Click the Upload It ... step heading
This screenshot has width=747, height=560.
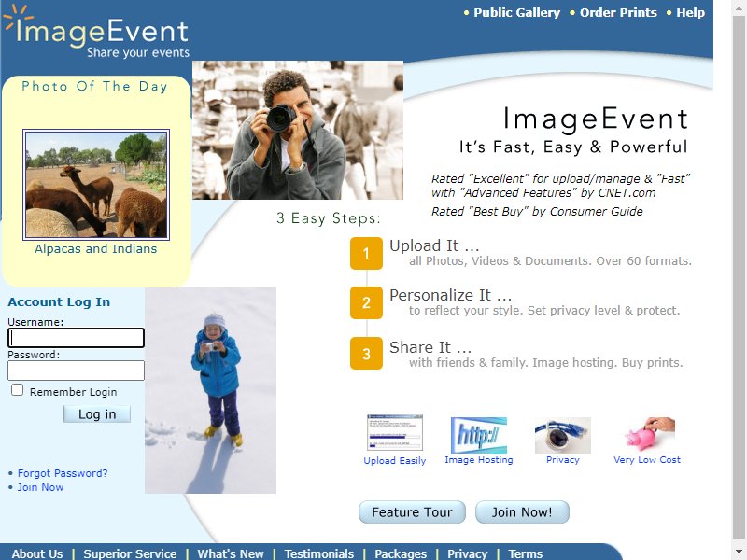point(434,245)
